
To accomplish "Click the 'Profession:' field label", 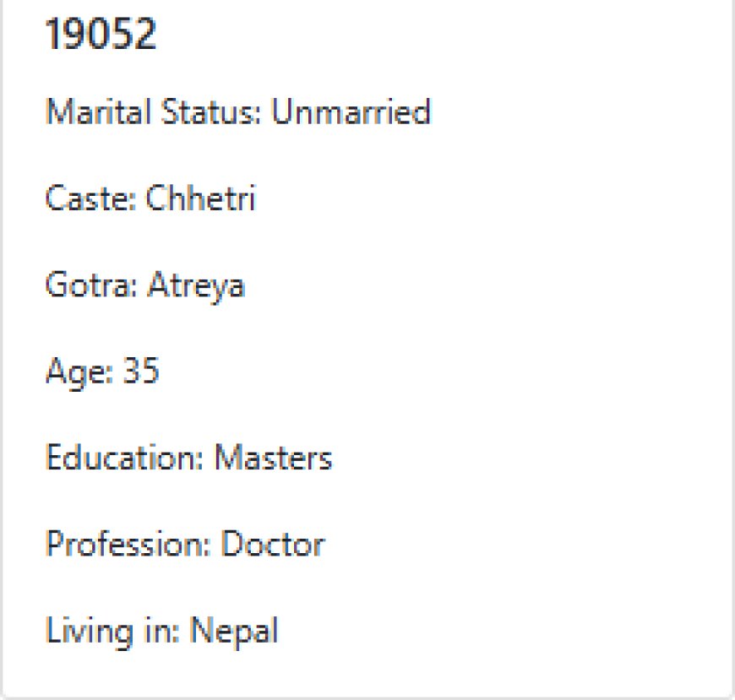I will [128, 545].
